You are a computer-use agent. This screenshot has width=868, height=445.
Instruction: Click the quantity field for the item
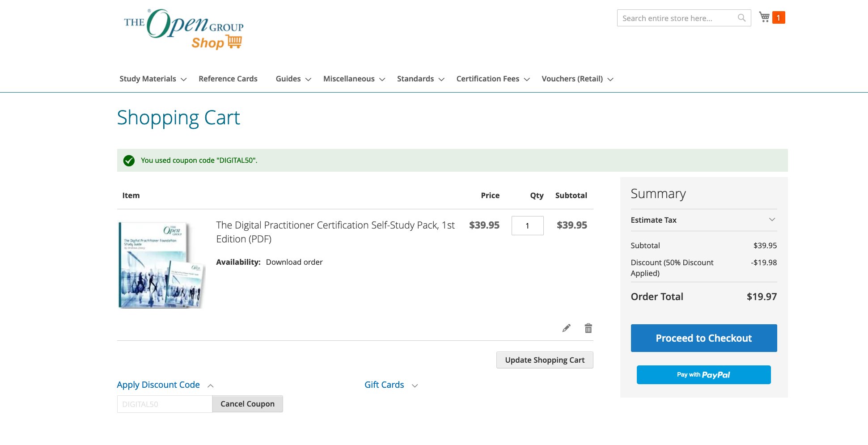pyautogui.click(x=528, y=226)
